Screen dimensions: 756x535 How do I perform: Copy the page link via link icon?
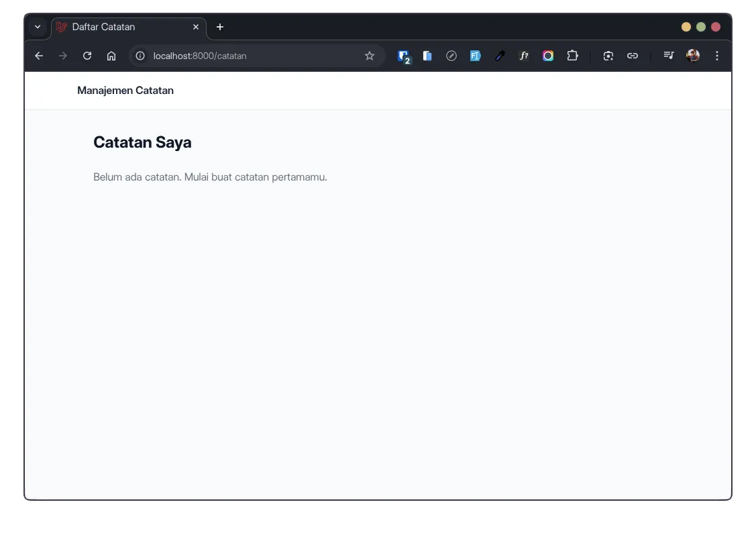(632, 56)
